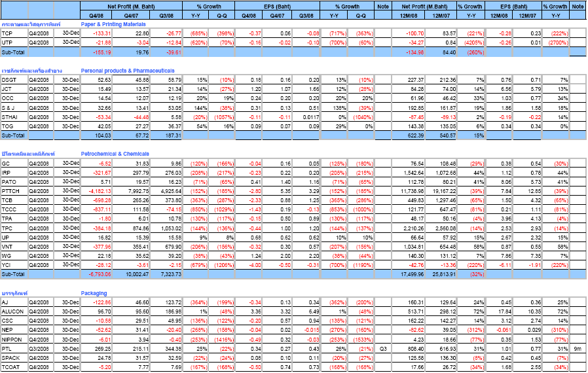Image resolution: width=588 pixels, height=373 pixels.
Task: Select the TPC ticker cell
Action: [x=14, y=228]
